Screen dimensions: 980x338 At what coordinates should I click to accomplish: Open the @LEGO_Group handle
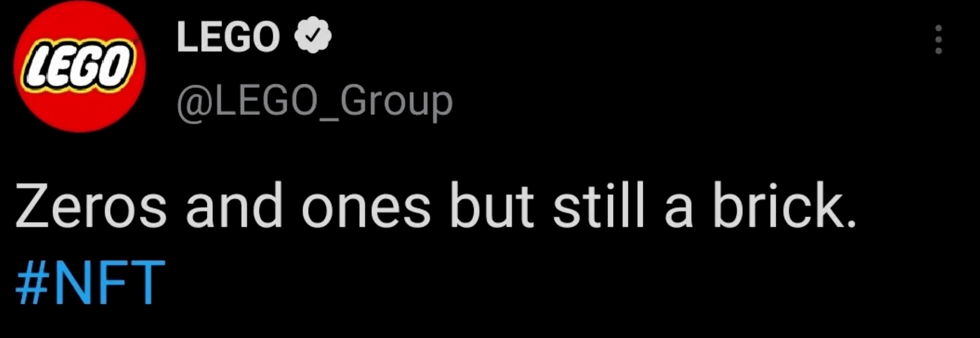coord(314,102)
